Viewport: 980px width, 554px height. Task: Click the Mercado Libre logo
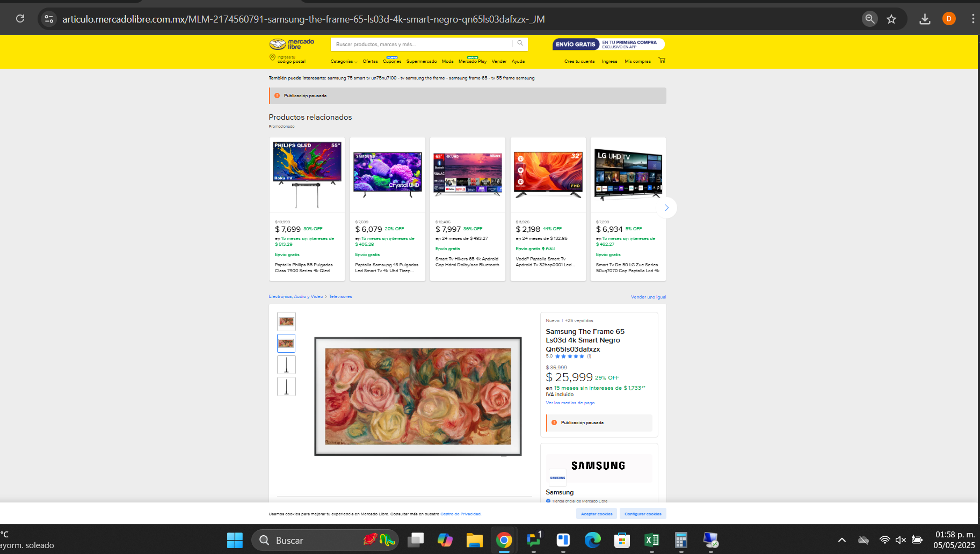[x=292, y=44]
